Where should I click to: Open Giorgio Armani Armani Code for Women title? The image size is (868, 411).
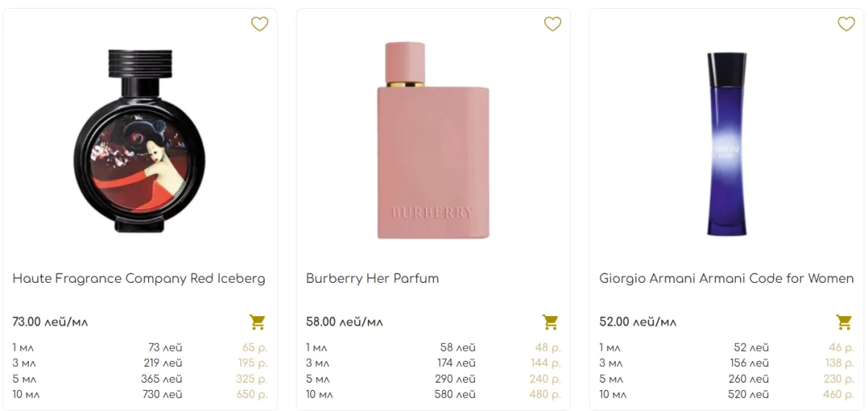pos(726,279)
